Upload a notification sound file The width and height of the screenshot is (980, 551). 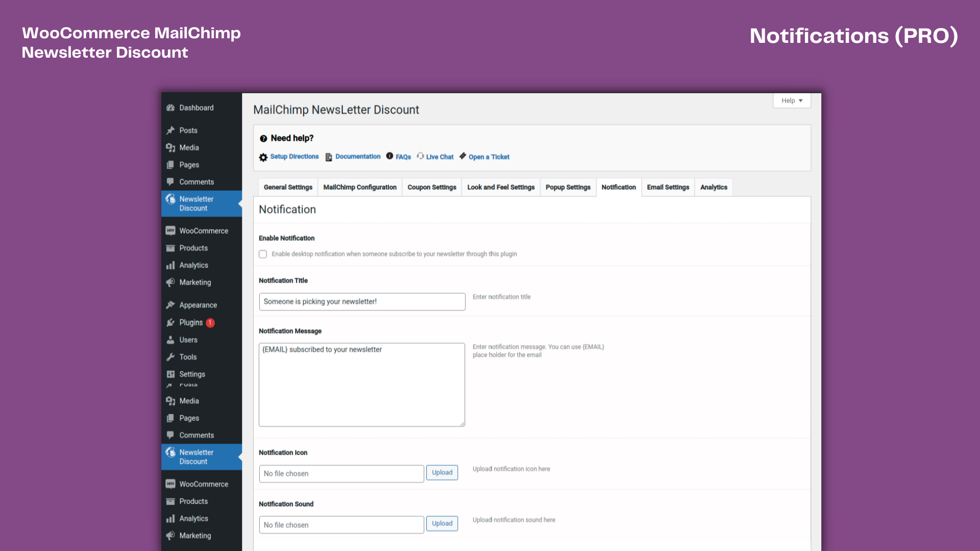pos(442,523)
